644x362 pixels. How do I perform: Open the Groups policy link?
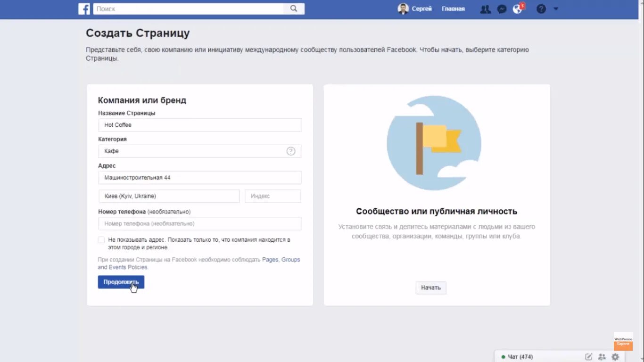click(290, 260)
